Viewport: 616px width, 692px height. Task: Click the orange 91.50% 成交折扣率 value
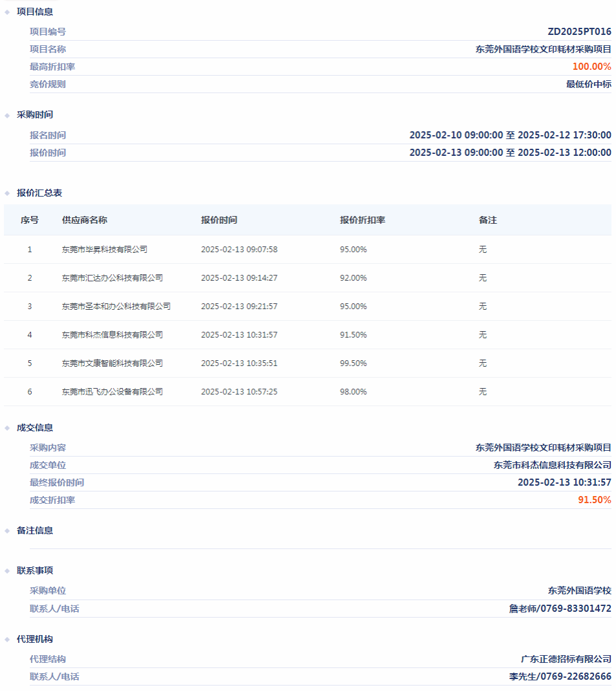(x=595, y=500)
